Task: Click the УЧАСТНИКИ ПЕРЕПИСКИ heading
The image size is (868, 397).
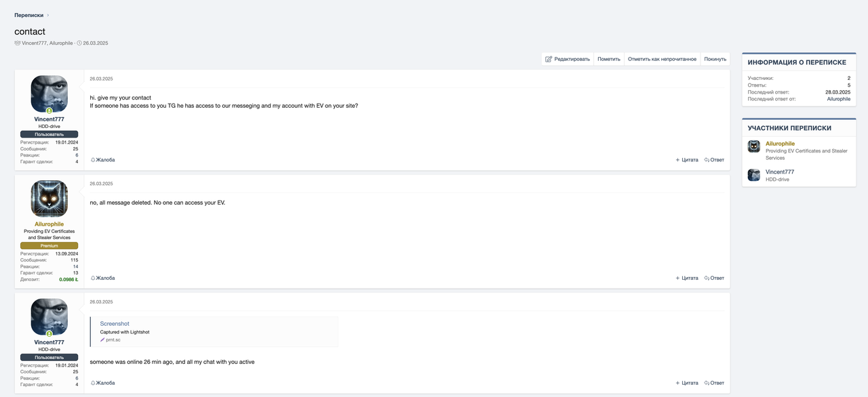Action: coord(789,128)
